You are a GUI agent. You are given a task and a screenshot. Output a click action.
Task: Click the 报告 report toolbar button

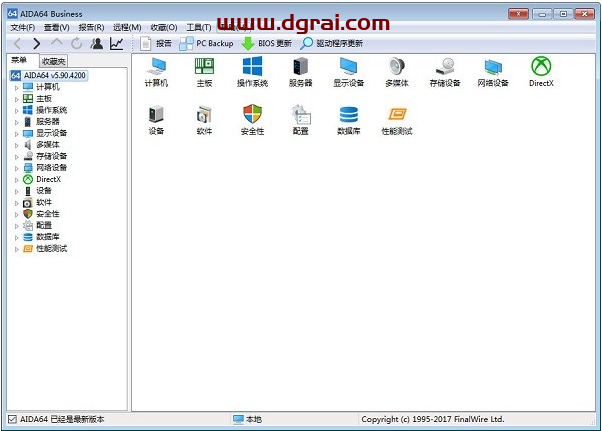click(156, 43)
